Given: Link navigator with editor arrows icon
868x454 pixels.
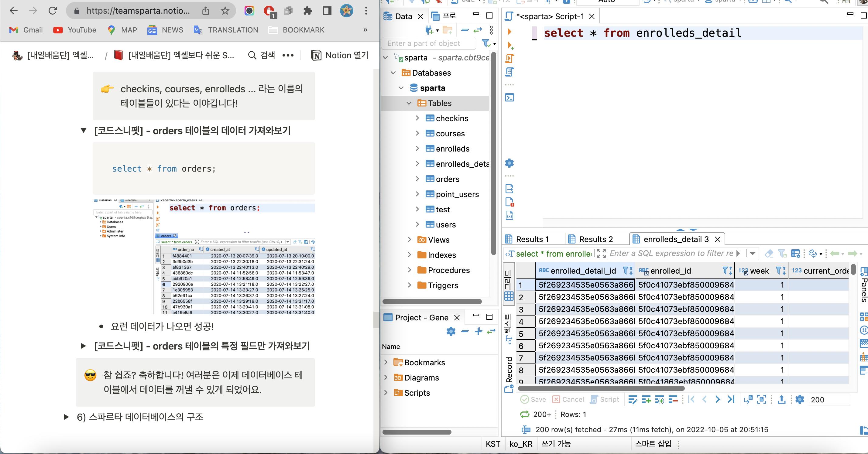Looking at the screenshot, I should [x=478, y=30].
